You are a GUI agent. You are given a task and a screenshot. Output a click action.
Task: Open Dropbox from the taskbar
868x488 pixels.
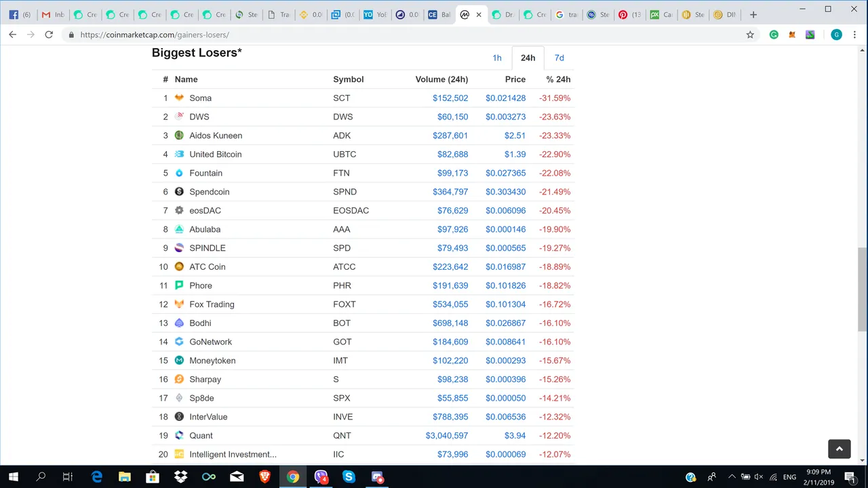click(180, 477)
